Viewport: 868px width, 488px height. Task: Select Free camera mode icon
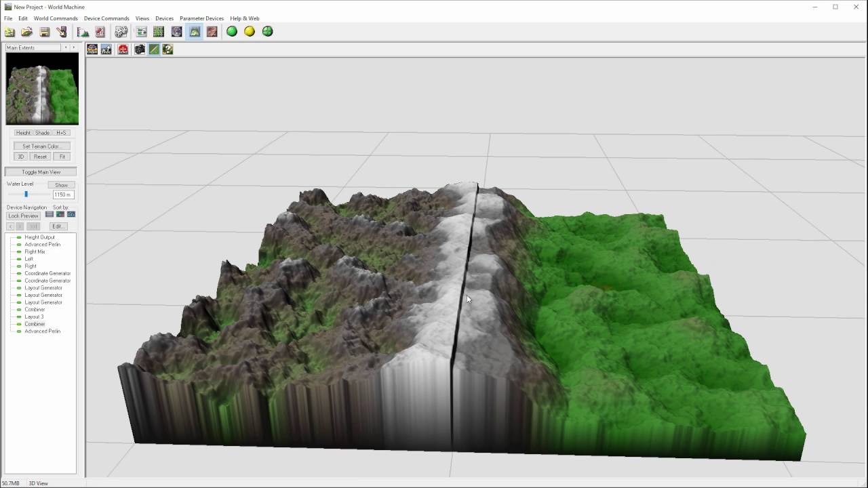coord(106,49)
